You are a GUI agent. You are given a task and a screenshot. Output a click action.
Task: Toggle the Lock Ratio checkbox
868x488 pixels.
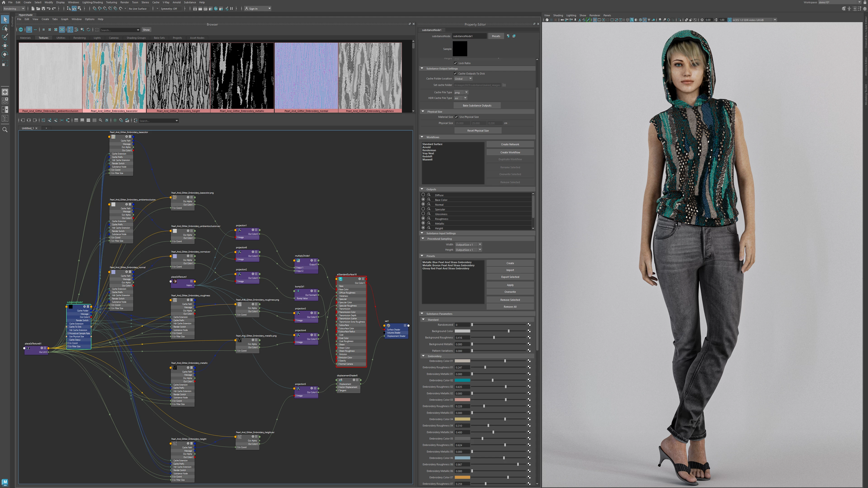[x=455, y=63]
